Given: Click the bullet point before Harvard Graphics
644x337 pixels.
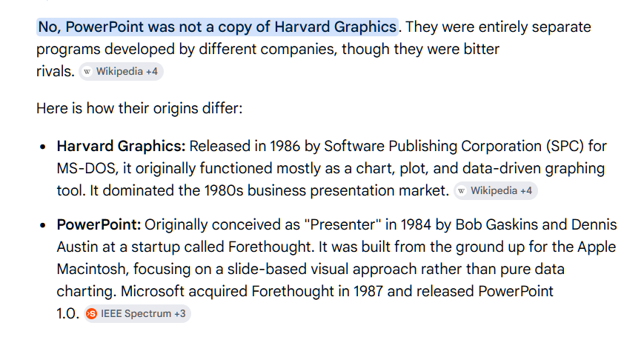Looking at the screenshot, I should (x=43, y=147).
